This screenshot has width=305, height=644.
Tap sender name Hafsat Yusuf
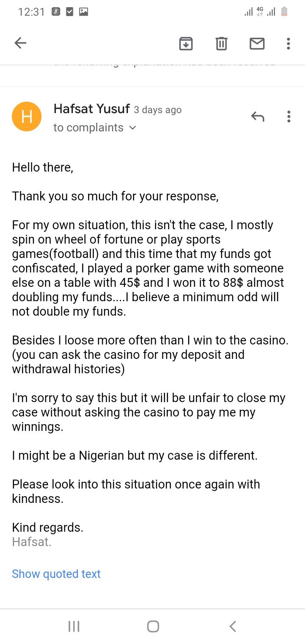91,109
